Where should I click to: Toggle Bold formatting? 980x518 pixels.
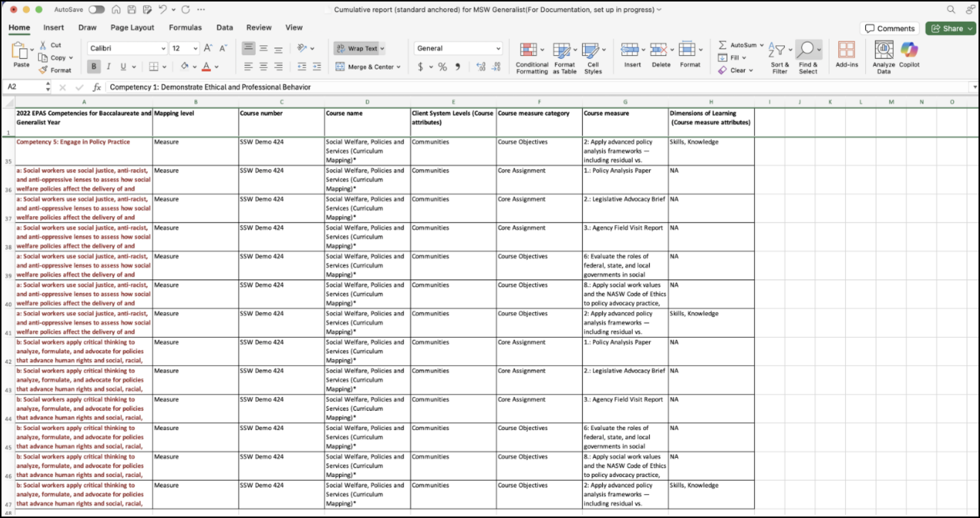tap(94, 67)
